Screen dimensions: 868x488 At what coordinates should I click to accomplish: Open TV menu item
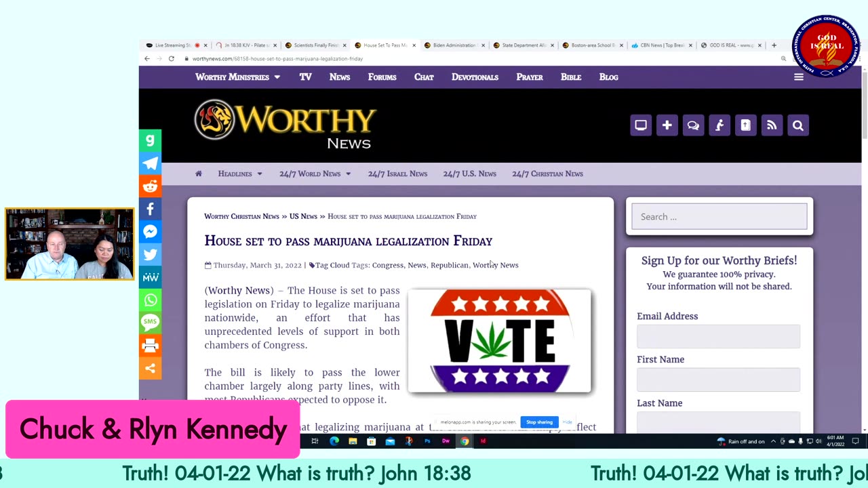(x=306, y=77)
